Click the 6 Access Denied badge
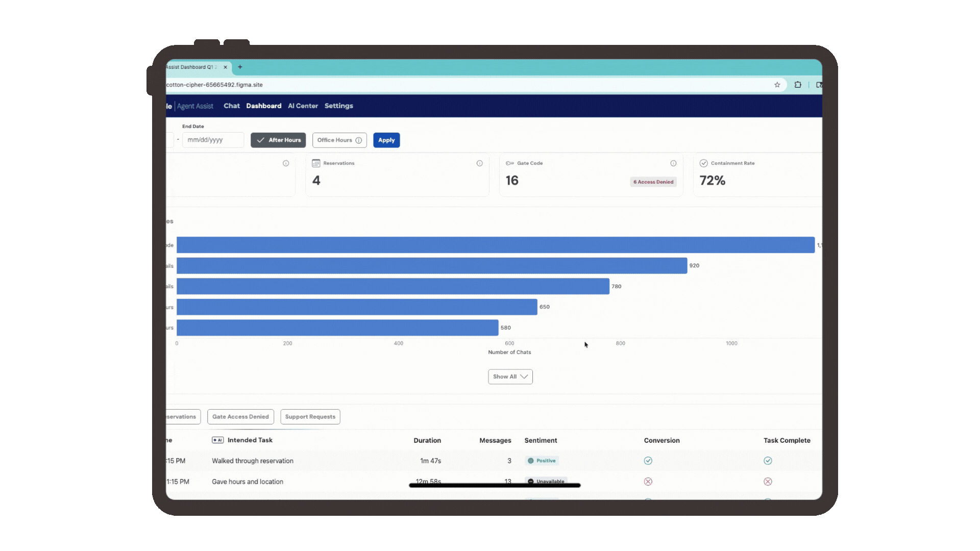This screenshot has height=551, width=980. click(653, 182)
